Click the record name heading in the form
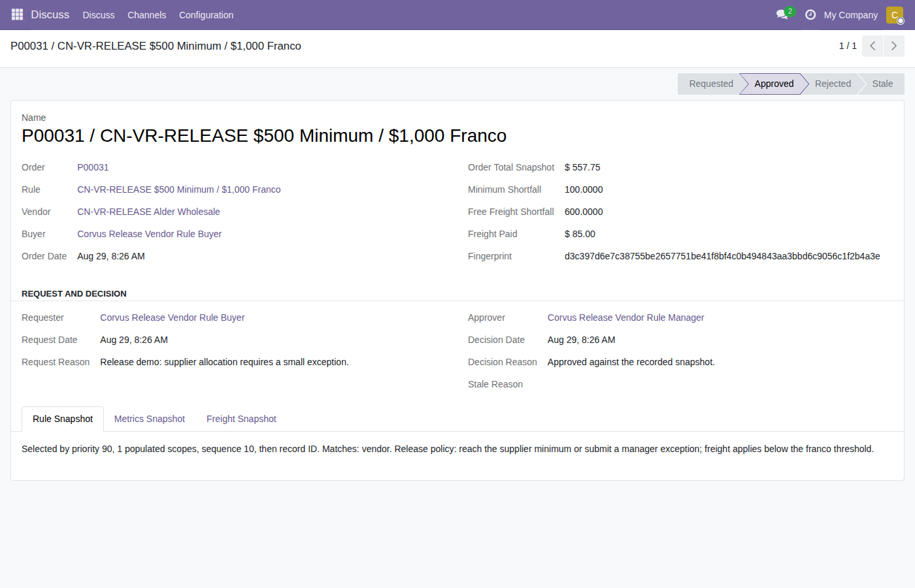This screenshot has height=588, width=915. (264, 135)
